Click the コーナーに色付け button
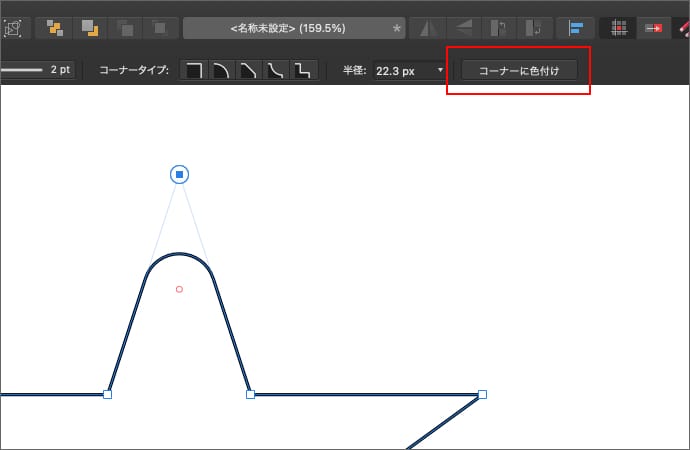690x450 pixels. tap(519, 71)
